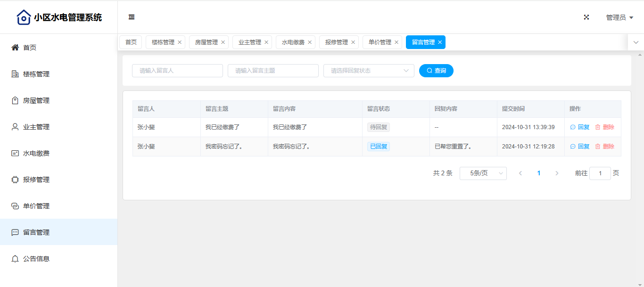Expand the 请选择回复状态 dropdown
Screen dimensions: 644x287
368,71
